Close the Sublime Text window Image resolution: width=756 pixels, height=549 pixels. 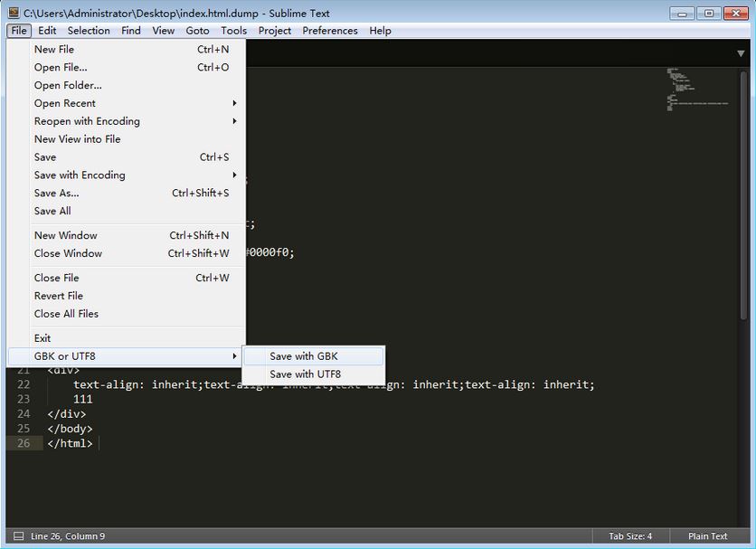pos(736,13)
